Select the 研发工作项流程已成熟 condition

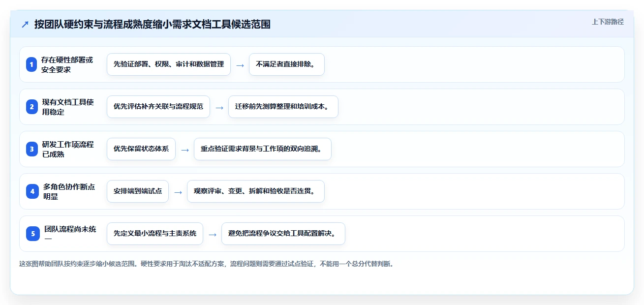67,149
